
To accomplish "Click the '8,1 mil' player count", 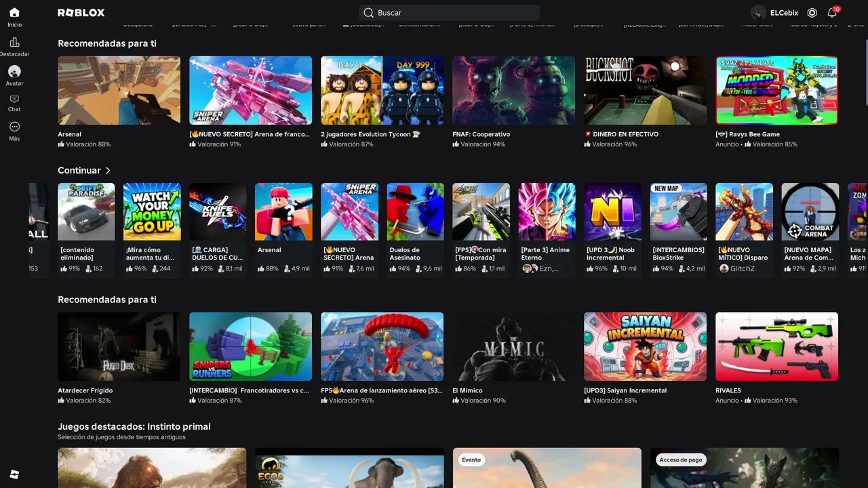I will pos(233,268).
